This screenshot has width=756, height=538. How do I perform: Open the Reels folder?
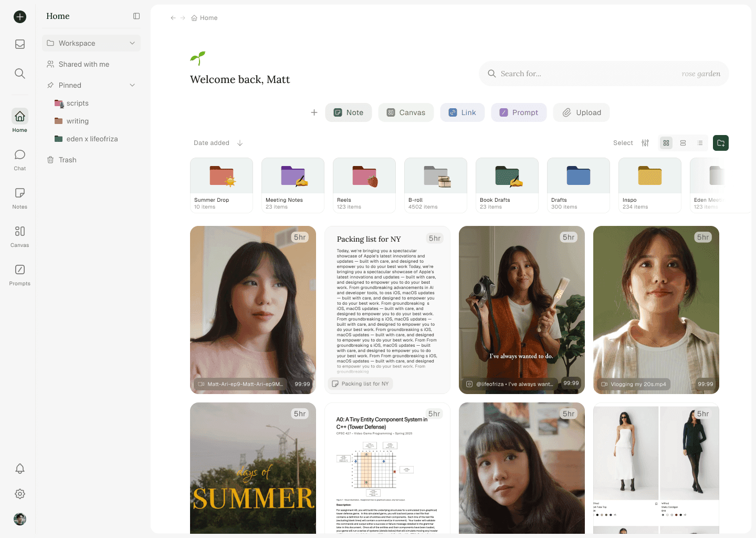tap(364, 185)
